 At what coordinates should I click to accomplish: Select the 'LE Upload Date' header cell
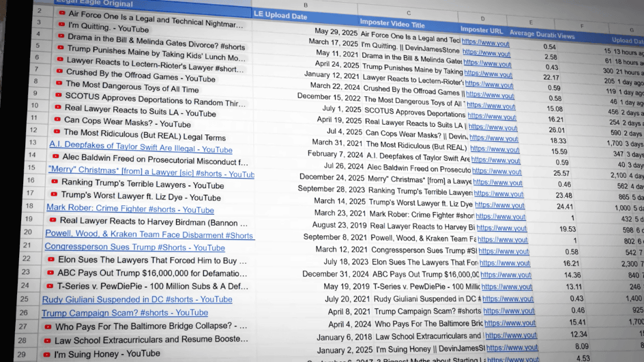280,15
